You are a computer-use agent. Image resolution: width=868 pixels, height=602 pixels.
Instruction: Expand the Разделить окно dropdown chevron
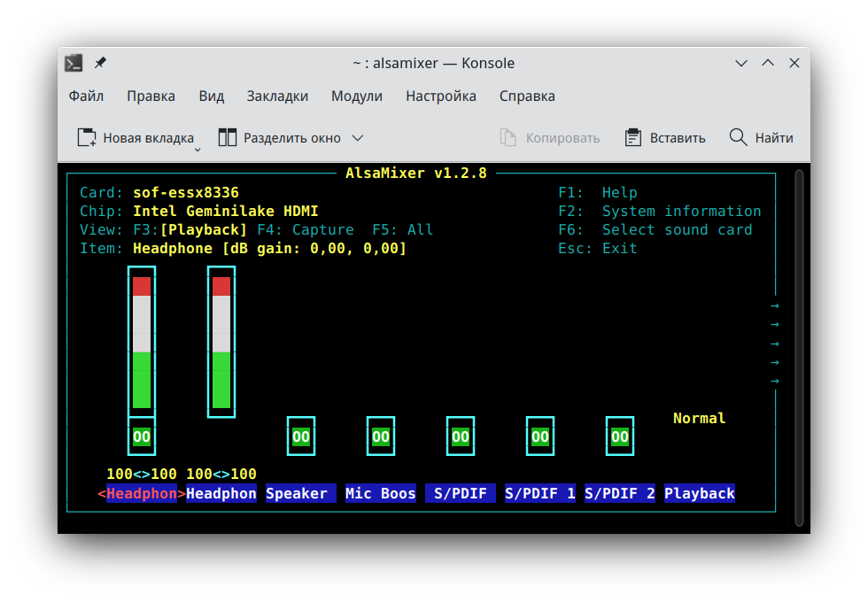coord(358,138)
